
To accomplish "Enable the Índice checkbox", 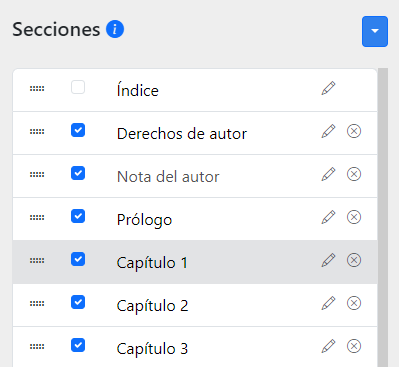I will pos(78,87).
